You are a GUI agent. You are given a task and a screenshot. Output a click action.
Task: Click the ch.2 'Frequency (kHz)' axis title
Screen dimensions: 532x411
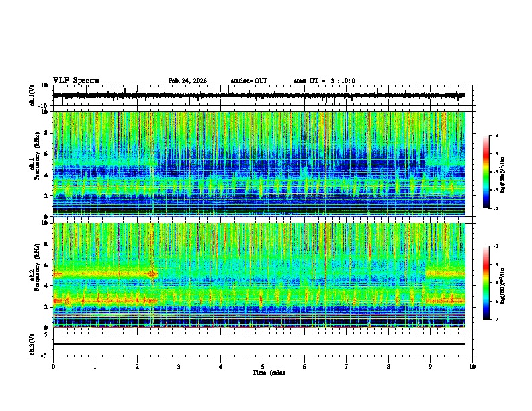point(37,267)
